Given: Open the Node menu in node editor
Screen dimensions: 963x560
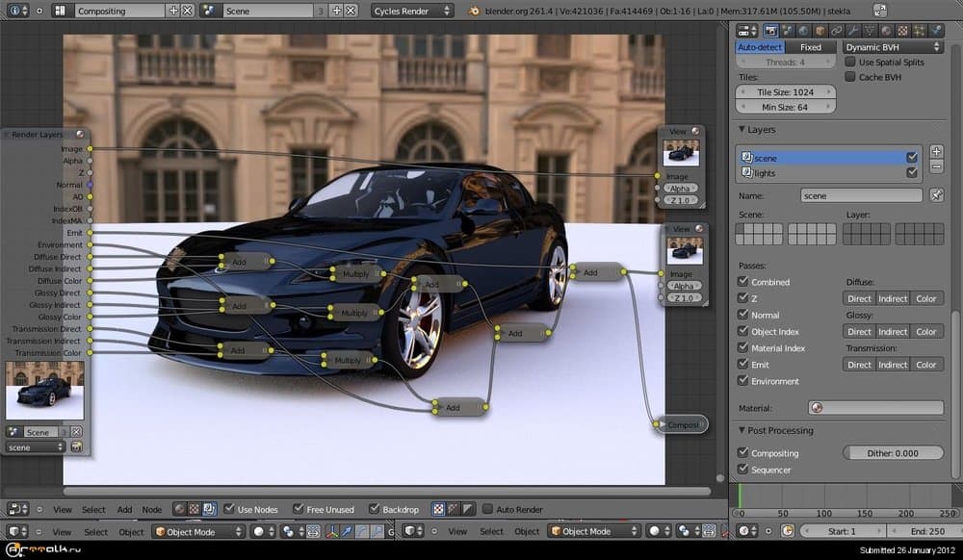Looking at the screenshot, I should (x=152, y=509).
